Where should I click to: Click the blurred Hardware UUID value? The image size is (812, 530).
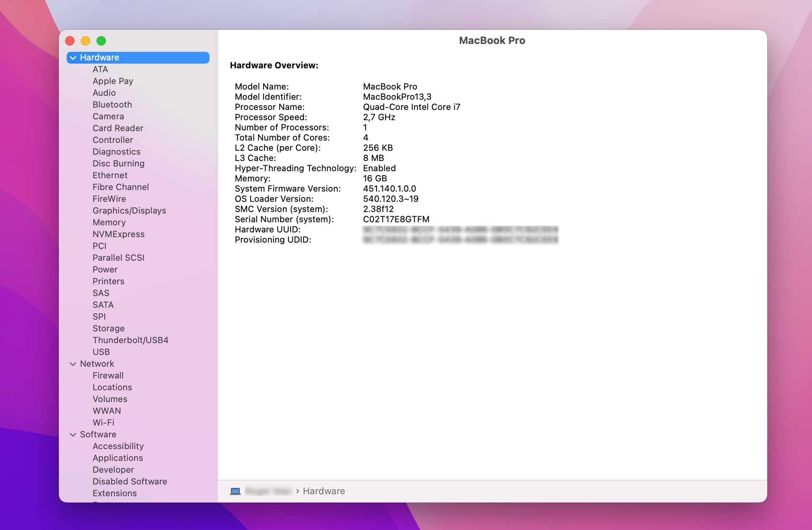(461, 230)
